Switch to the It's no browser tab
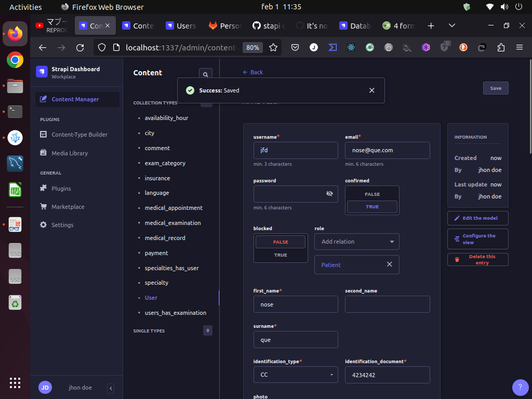This screenshot has width=532, height=399. (x=312, y=26)
